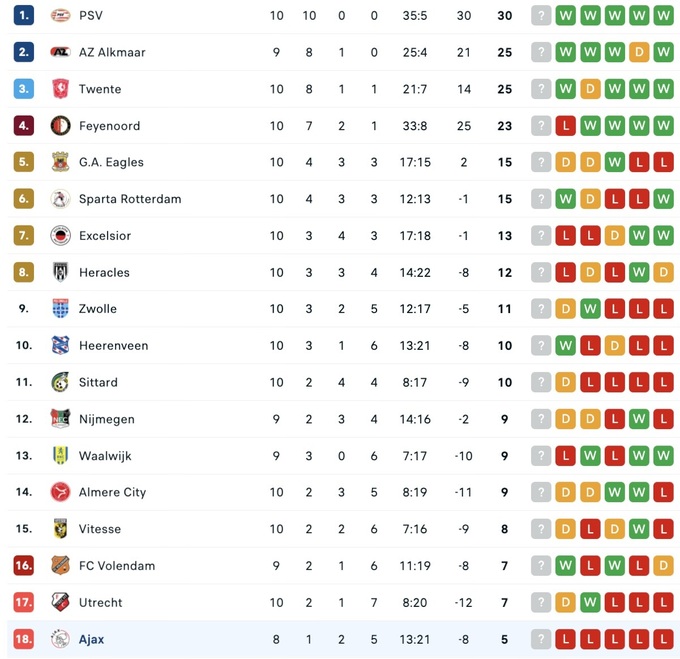Image resolution: width=680 pixels, height=659 pixels.
Task: Click the Ajax club logo
Action: click(x=60, y=639)
